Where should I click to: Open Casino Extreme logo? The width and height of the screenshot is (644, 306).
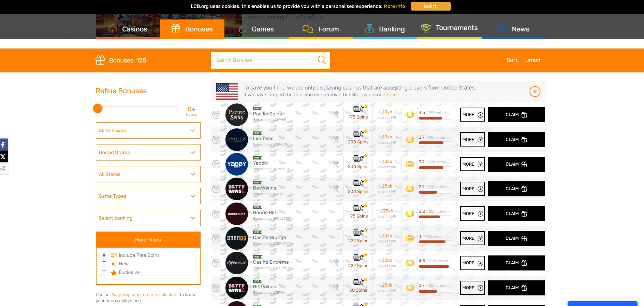pyautogui.click(x=237, y=263)
